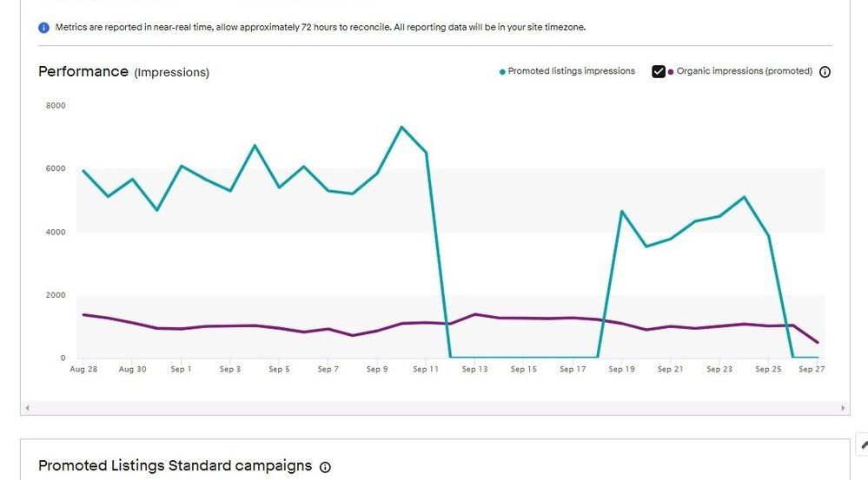The image size is (868, 480).
Task: Click the Performance chart title
Action: coord(83,71)
